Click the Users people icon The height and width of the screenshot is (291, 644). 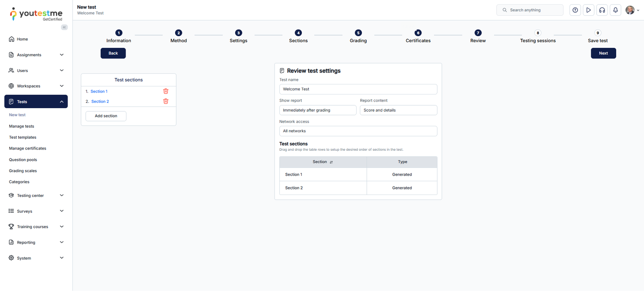point(11,70)
